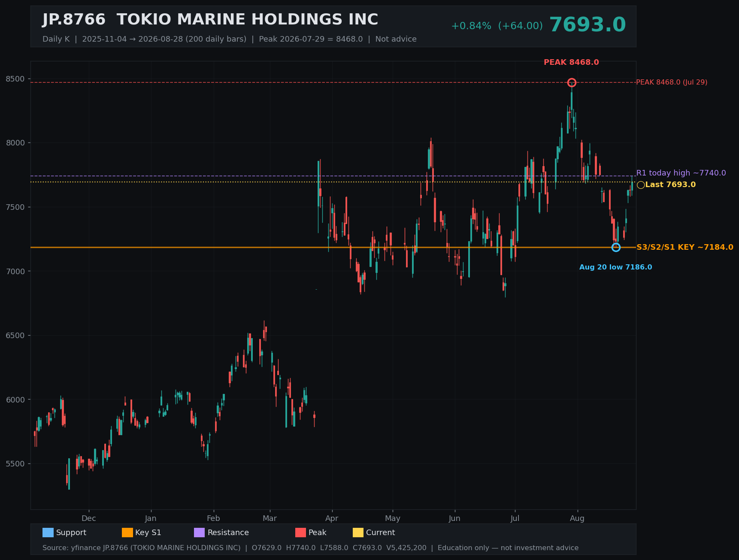Click the 'Peak' legend label

(x=318, y=533)
